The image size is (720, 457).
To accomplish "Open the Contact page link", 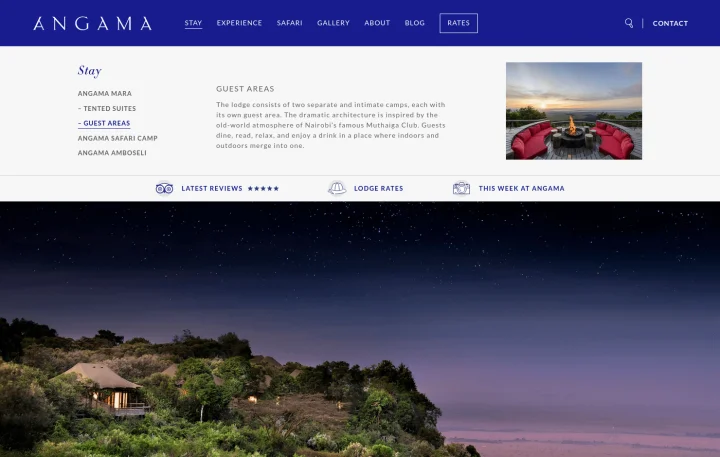I will pos(670,23).
